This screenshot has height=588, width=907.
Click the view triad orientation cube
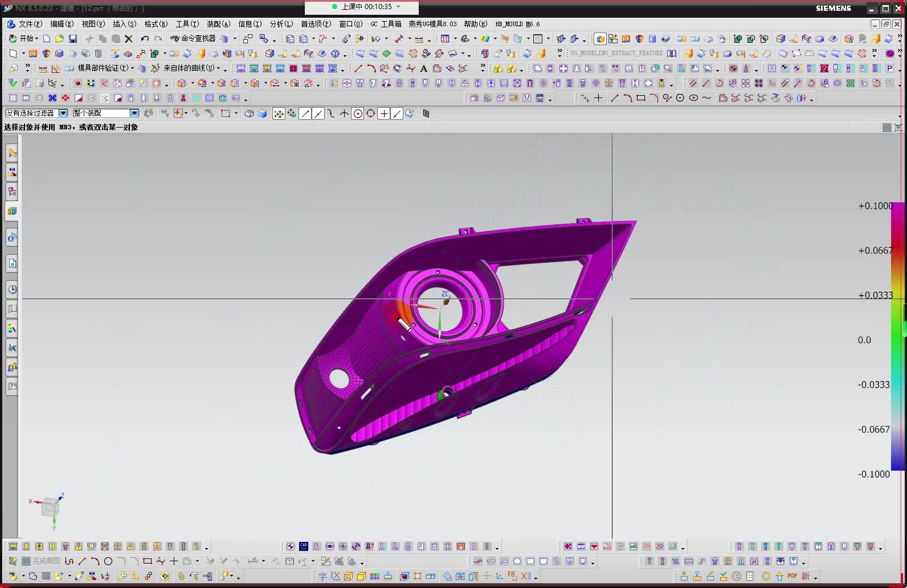pos(50,506)
